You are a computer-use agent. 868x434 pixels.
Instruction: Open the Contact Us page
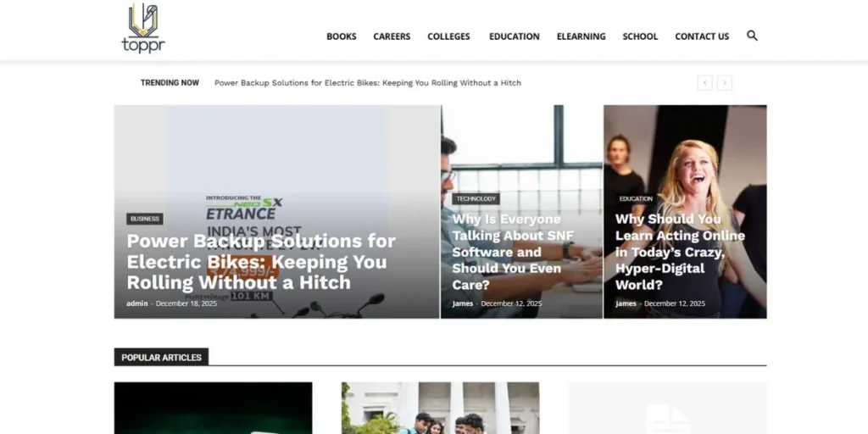pyautogui.click(x=702, y=36)
